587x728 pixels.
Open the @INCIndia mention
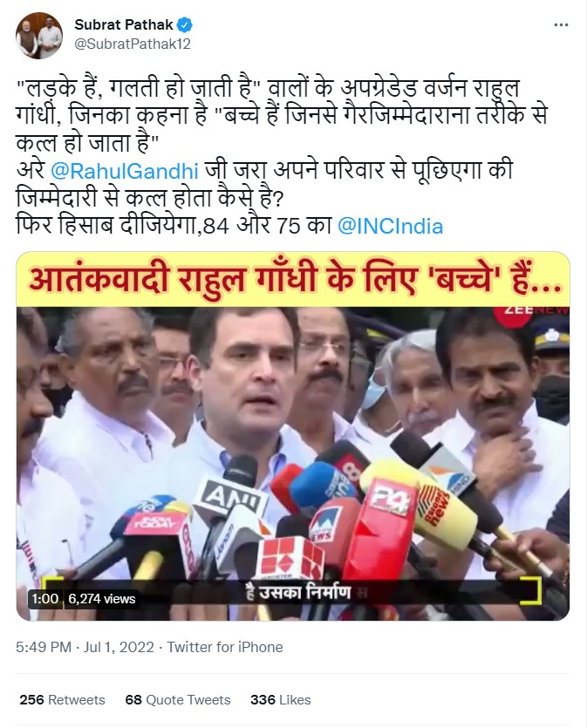[390, 227]
